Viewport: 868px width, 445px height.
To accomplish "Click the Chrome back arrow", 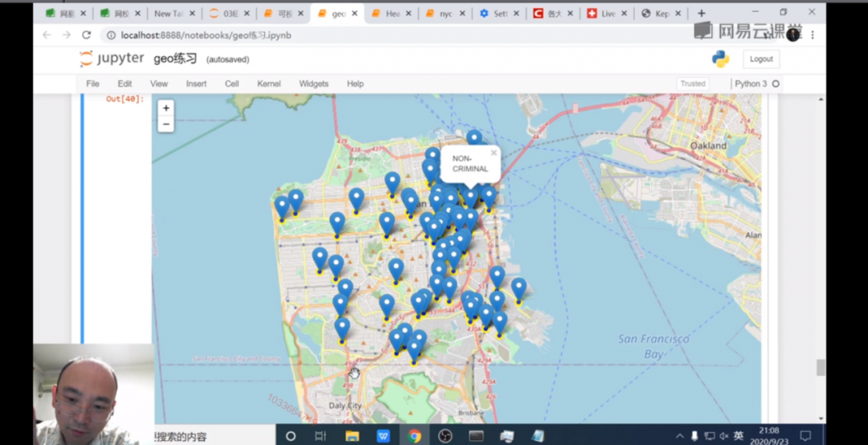I will click(x=47, y=35).
